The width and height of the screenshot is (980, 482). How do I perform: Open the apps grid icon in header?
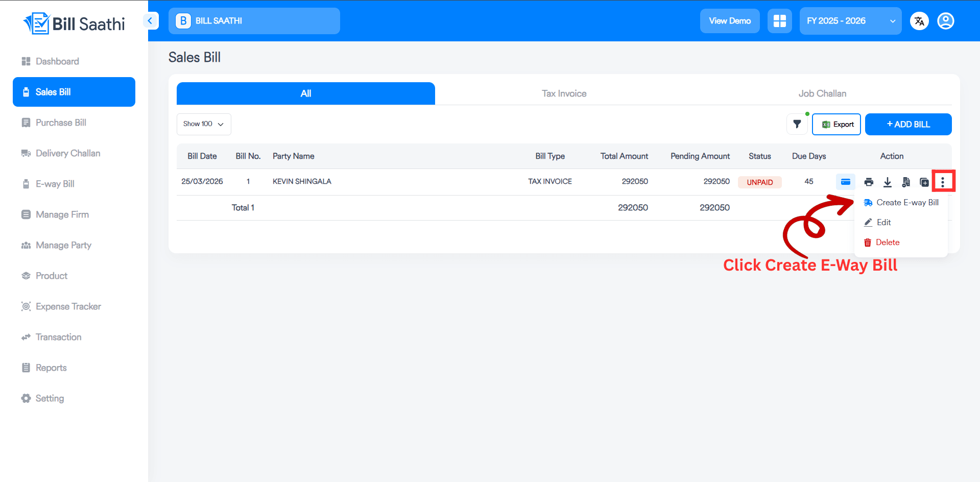(780, 21)
